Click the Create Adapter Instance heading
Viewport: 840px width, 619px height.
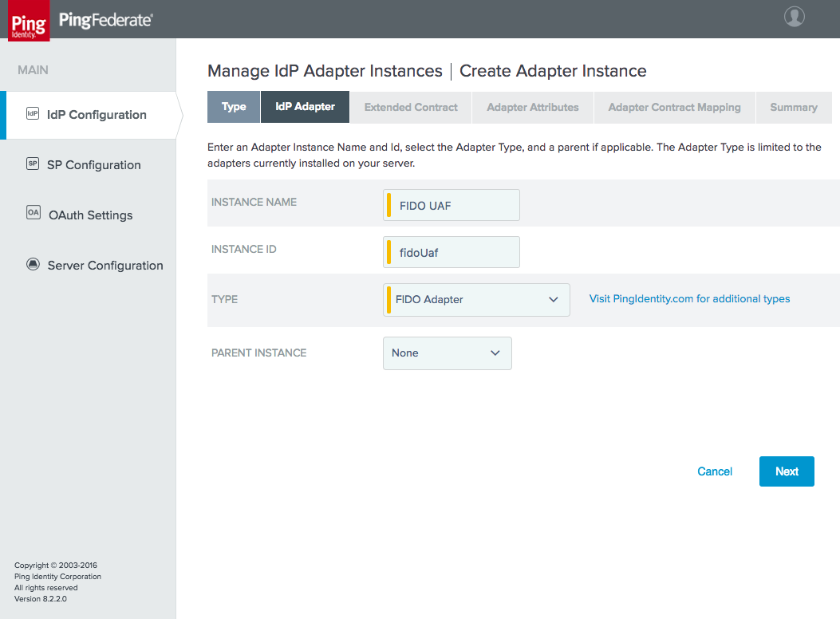(553, 71)
